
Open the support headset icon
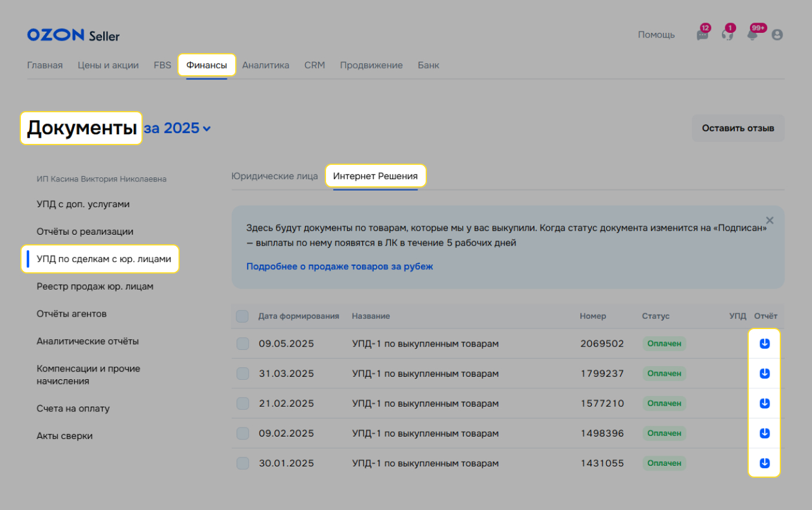coord(727,35)
